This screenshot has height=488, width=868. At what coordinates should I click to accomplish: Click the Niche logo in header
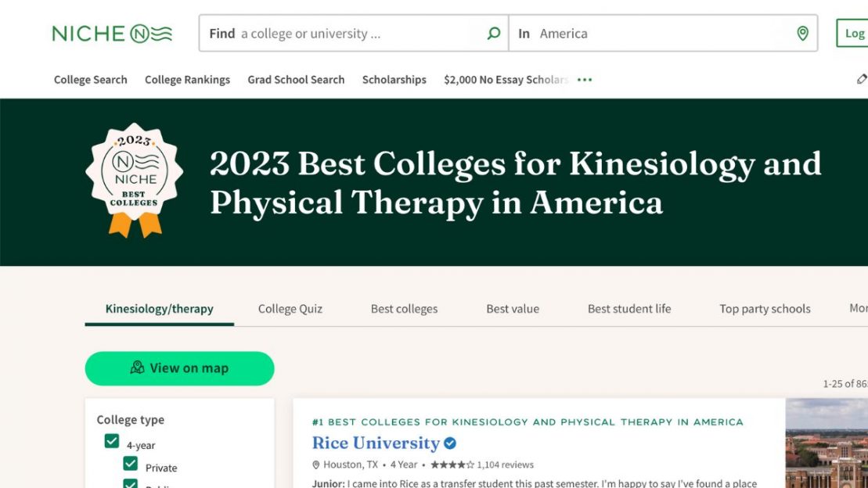112,34
